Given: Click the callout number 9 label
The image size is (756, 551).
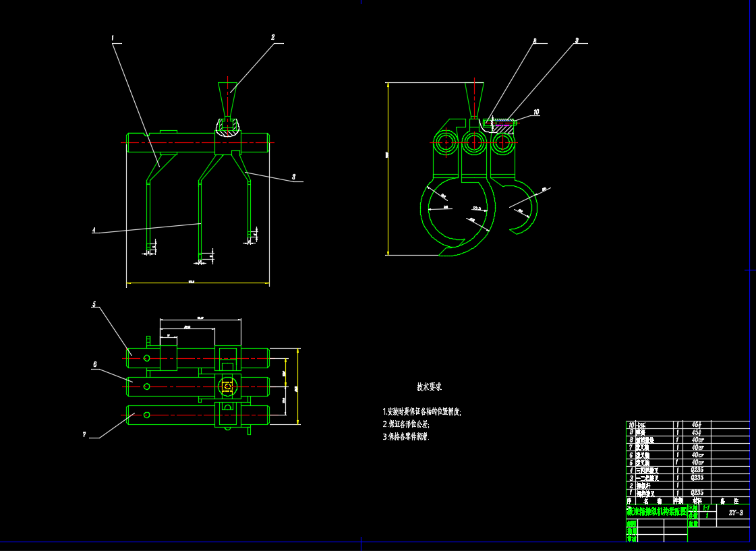Looking at the screenshot, I should [577, 40].
